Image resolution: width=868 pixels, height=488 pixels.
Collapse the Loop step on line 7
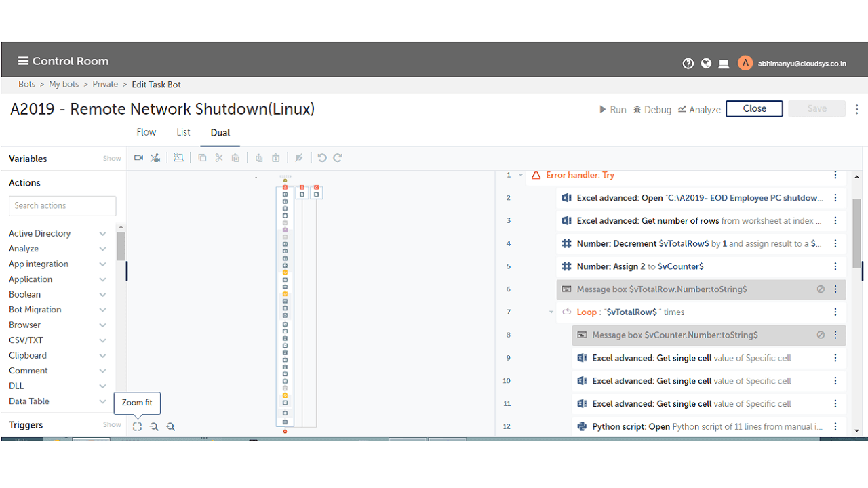click(x=551, y=312)
